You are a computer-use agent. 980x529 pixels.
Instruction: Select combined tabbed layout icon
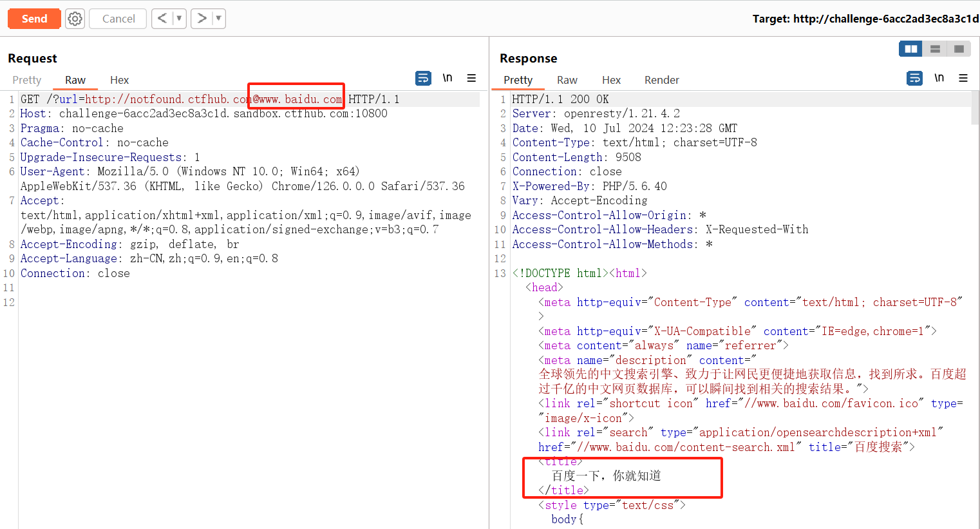(x=959, y=49)
